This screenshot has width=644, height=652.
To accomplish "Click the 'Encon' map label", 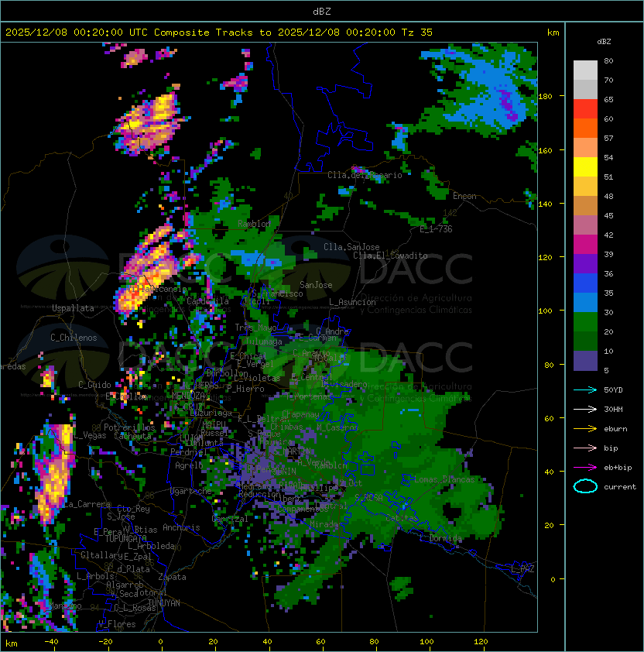I will (x=464, y=196).
